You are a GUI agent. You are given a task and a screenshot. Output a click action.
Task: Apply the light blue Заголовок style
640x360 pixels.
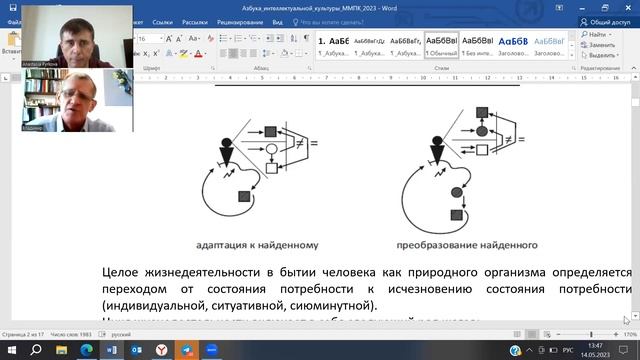click(549, 46)
